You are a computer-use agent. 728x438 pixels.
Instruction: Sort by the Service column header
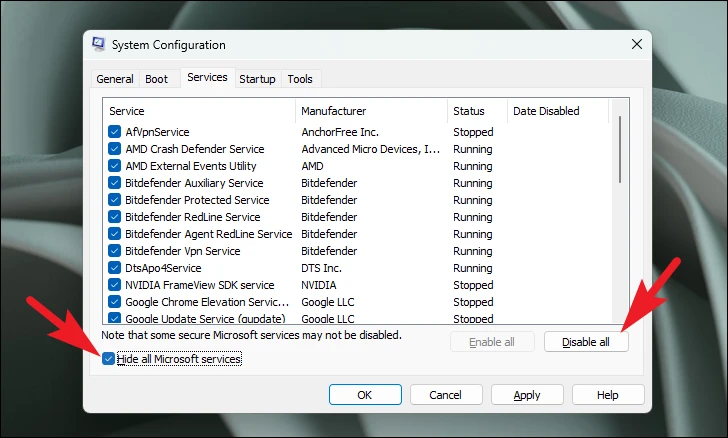(x=199, y=111)
